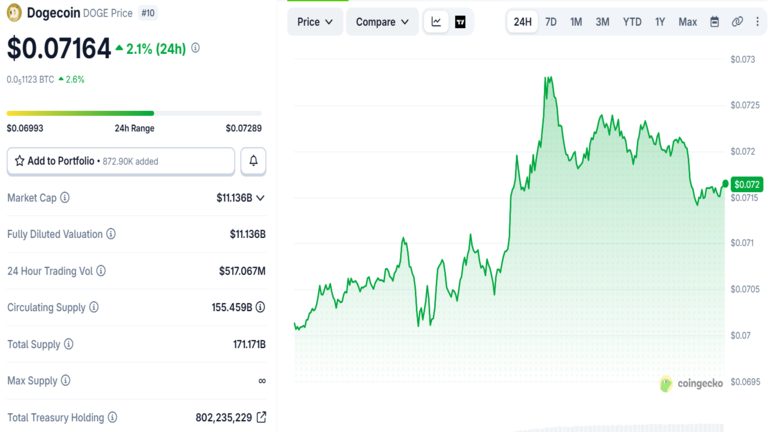Screen dimensions: 768x432
Task: Select the YTD time range tab
Action: tap(632, 22)
